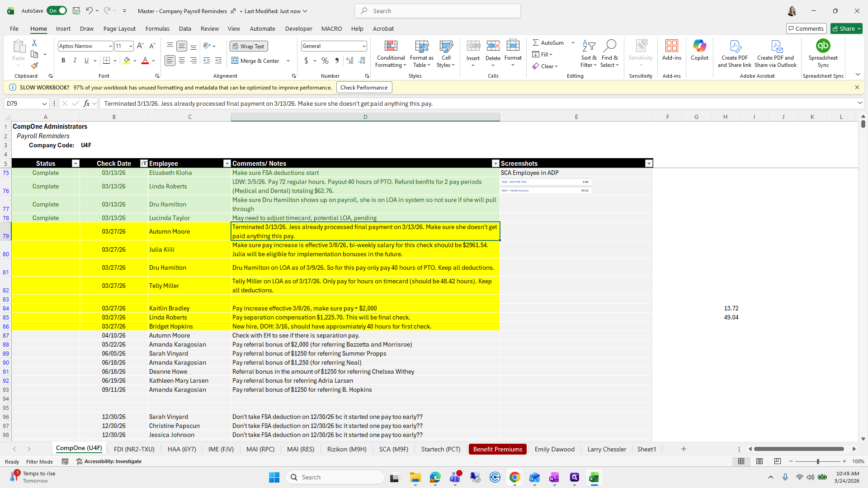Apply the yellow Fill Color swatch

(x=127, y=61)
